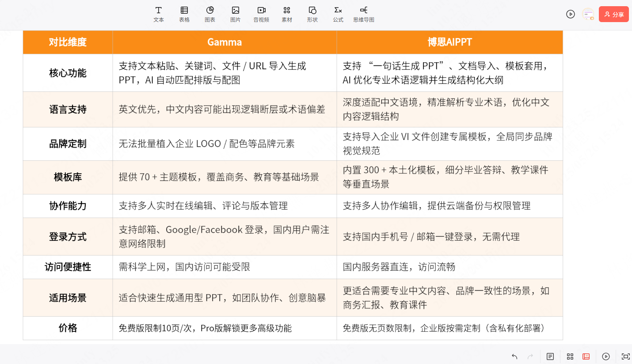Image resolution: width=632 pixels, height=364 pixels.
Task: Start slideshow from top-right play icon
Action: 571,14
